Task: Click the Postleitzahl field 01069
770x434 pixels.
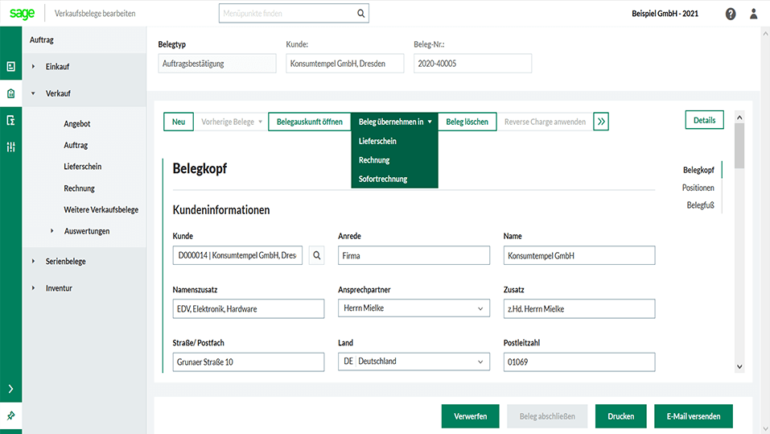Action: tap(579, 362)
